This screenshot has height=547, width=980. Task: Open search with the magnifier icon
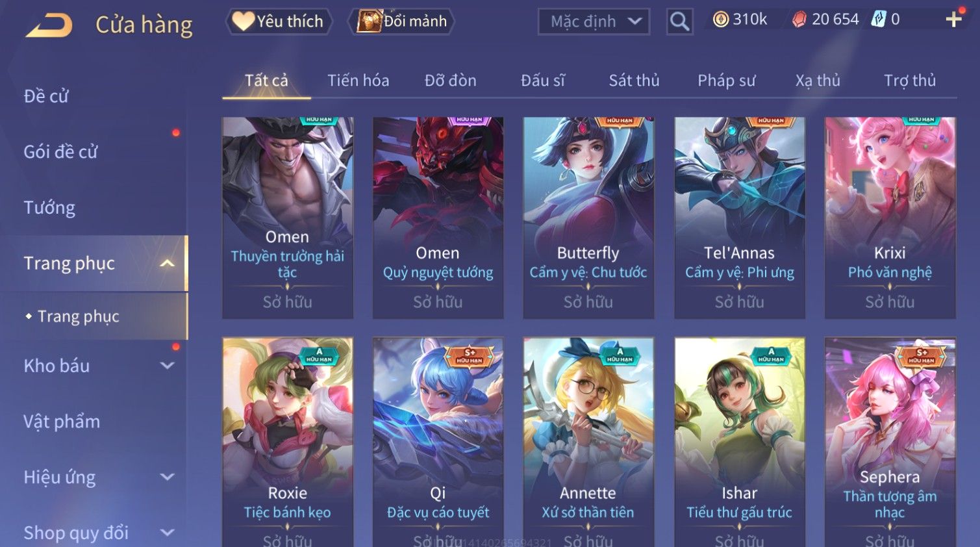[679, 21]
